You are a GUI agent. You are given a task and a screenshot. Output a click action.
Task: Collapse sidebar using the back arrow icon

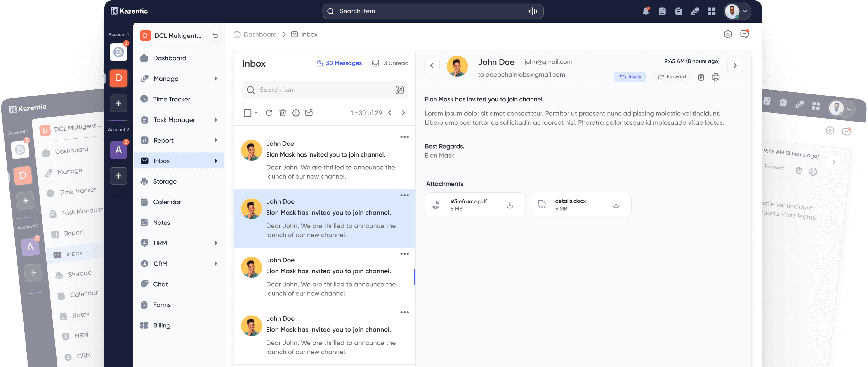[x=215, y=36]
